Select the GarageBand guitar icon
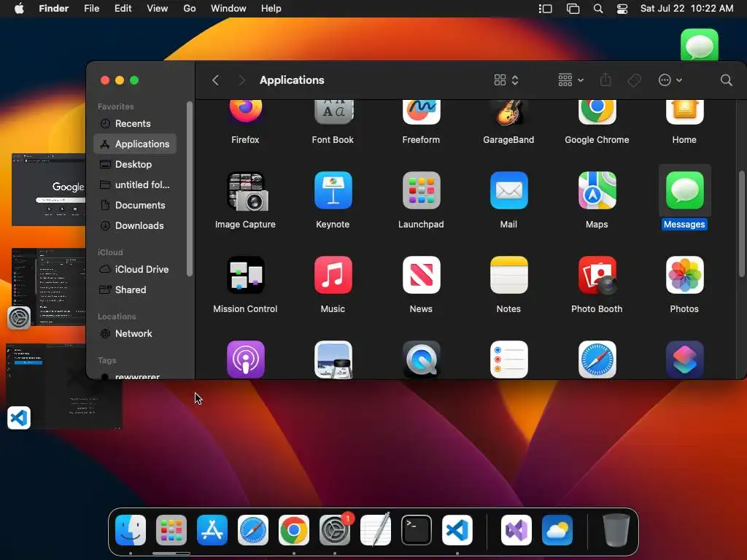The height and width of the screenshot is (560, 747). pos(508,113)
